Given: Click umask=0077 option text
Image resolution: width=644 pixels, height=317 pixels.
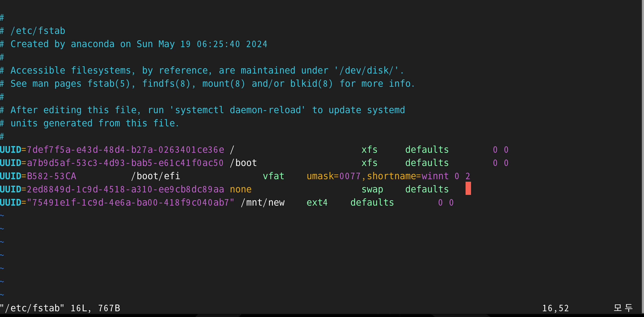Looking at the screenshot, I should point(333,176).
